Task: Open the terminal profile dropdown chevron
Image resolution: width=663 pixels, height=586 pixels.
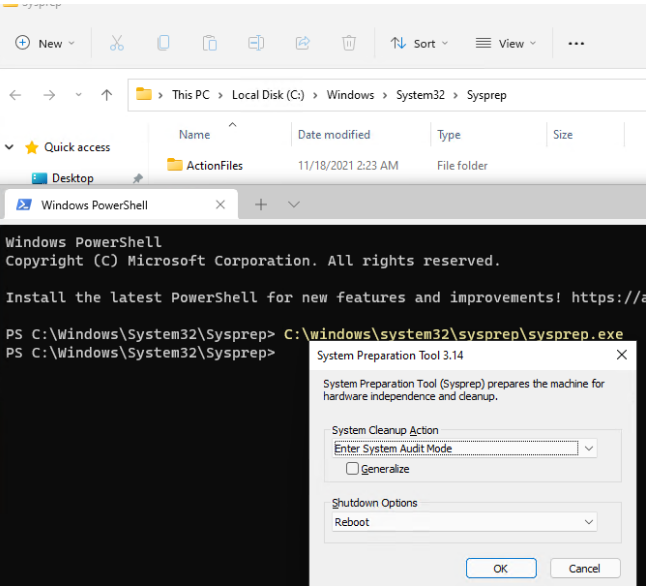Action: pos(294,205)
